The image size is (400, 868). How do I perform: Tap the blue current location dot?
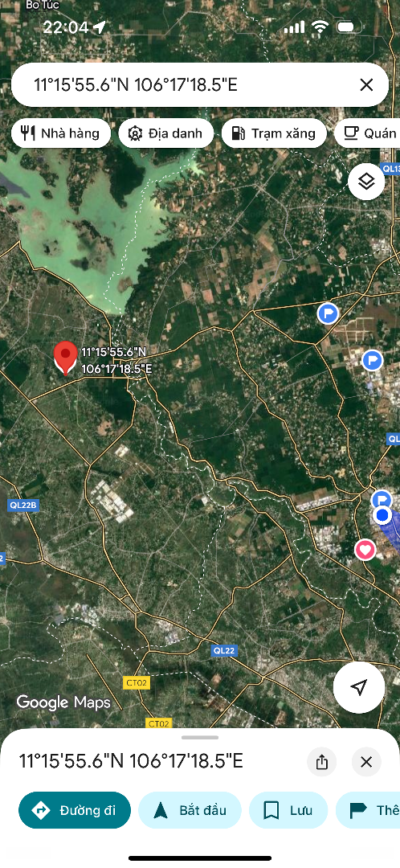click(x=382, y=515)
